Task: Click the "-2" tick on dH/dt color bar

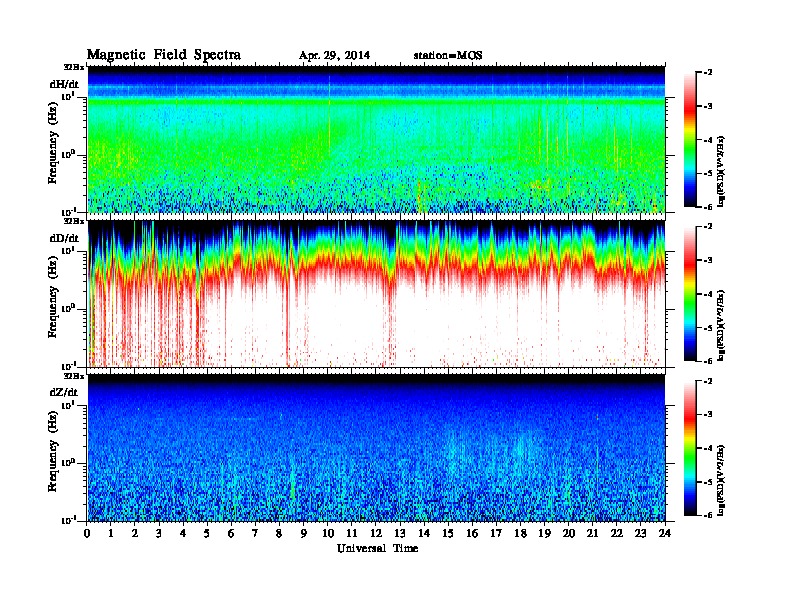Action: [x=708, y=73]
